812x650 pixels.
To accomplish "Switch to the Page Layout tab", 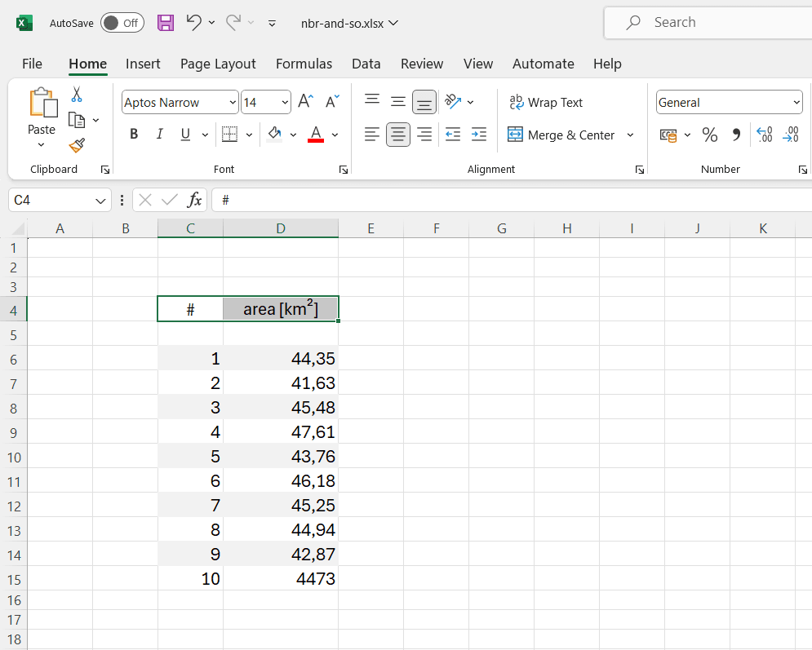I will pos(218,64).
